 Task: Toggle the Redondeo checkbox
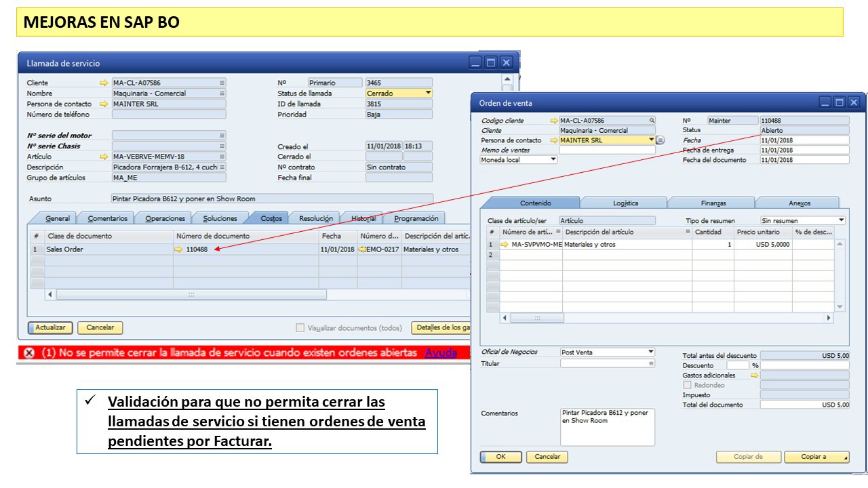[688, 385]
